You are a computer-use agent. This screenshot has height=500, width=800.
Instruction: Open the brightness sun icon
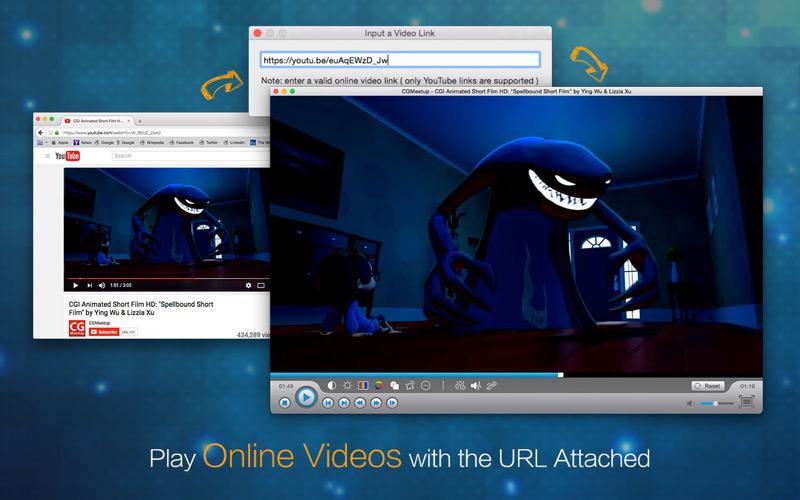347,386
